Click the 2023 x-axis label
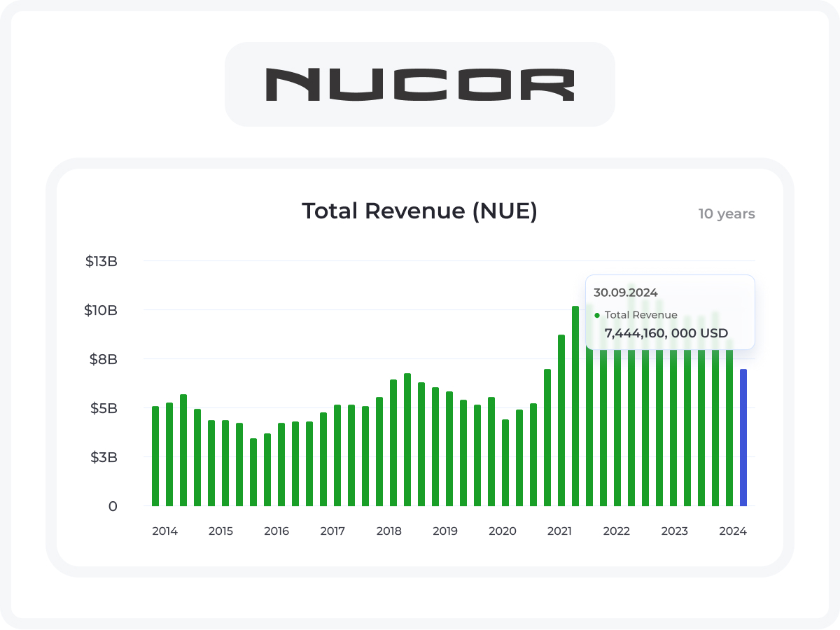The height and width of the screenshot is (630, 840). [x=675, y=531]
